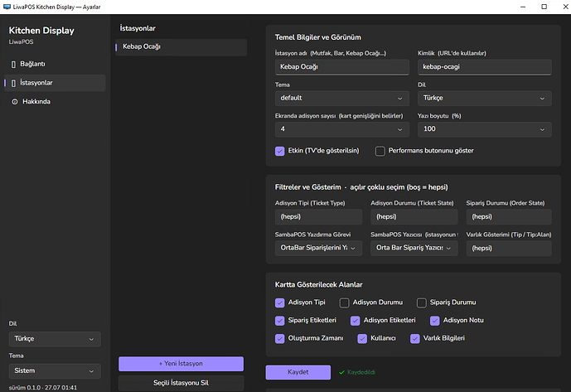Click the green Kaydedildi checkmark icon
The width and height of the screenshot is (571, 392).
coord(341,372)
